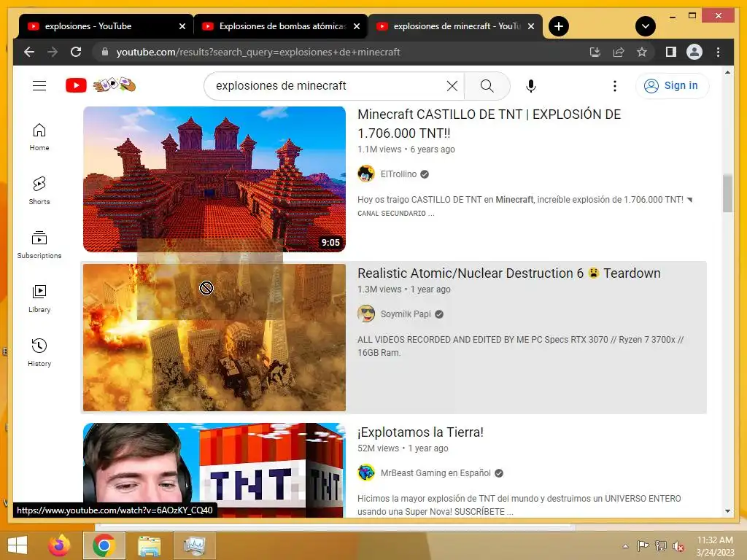This screenshot has height=560, width=747.
Task: Share this page from address bar
Action: pyautogui.click(x=619, y=52)
